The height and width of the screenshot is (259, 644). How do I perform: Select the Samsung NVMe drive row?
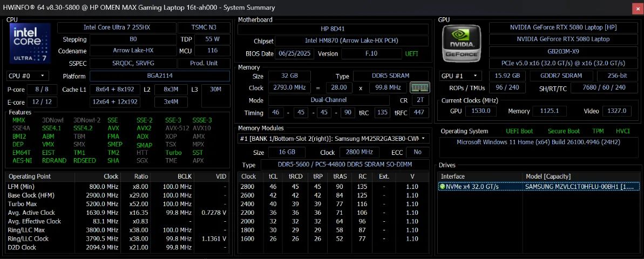(538, 187)
